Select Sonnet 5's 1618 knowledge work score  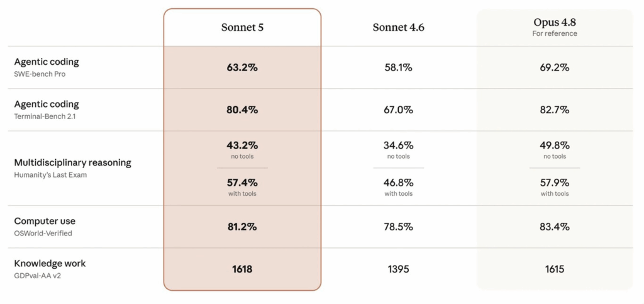(x=242, y=269)
